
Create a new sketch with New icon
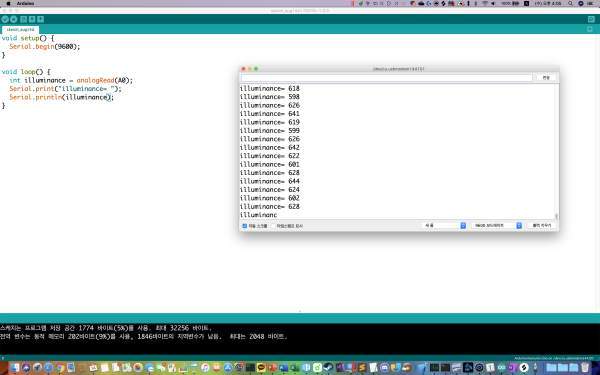coord(24,19)
